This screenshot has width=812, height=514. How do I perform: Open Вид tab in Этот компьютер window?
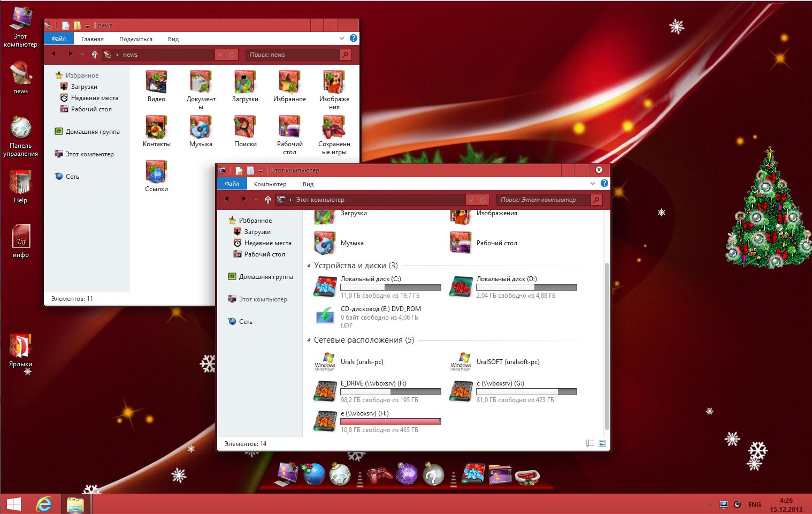308,184
